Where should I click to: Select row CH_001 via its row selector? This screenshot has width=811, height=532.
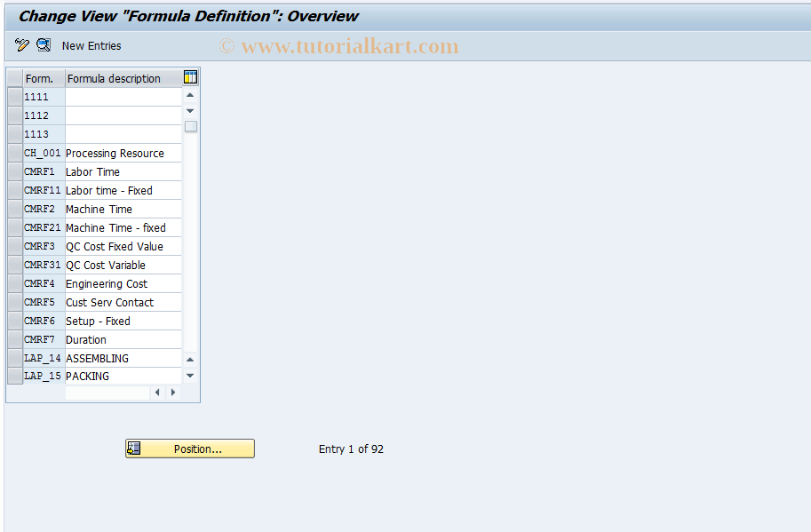15,153
